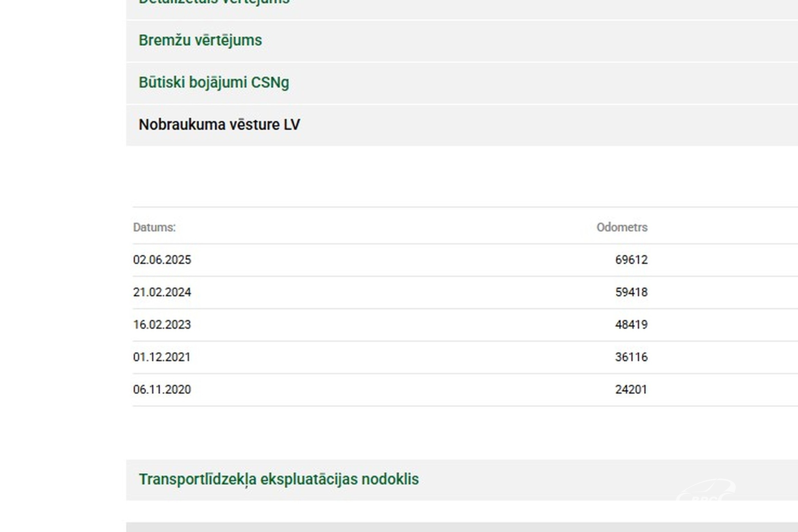Select the odometer reading 59418
Screen dimensions: 798x532
coord(631,292)
